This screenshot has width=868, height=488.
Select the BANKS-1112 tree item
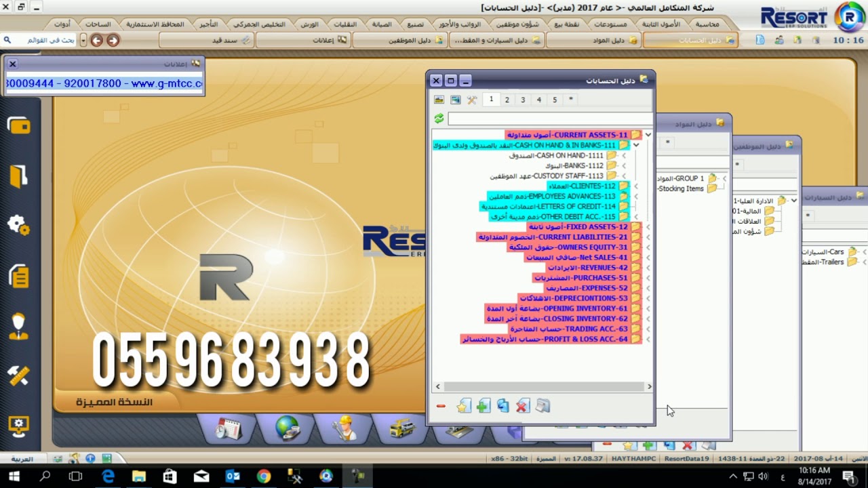click(x=574, y=165)
